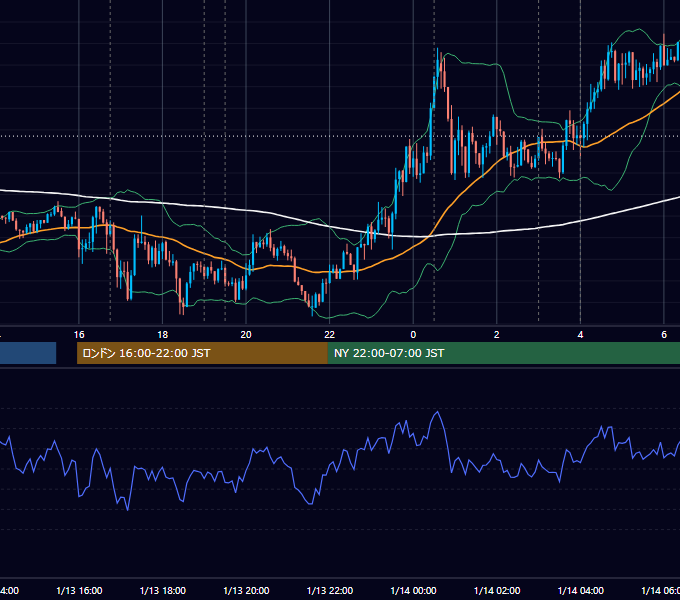Viewport: 680px width, 600px height.
Task: Click the 20 hour label on upper axis
Action: click(x=246, y=335)
